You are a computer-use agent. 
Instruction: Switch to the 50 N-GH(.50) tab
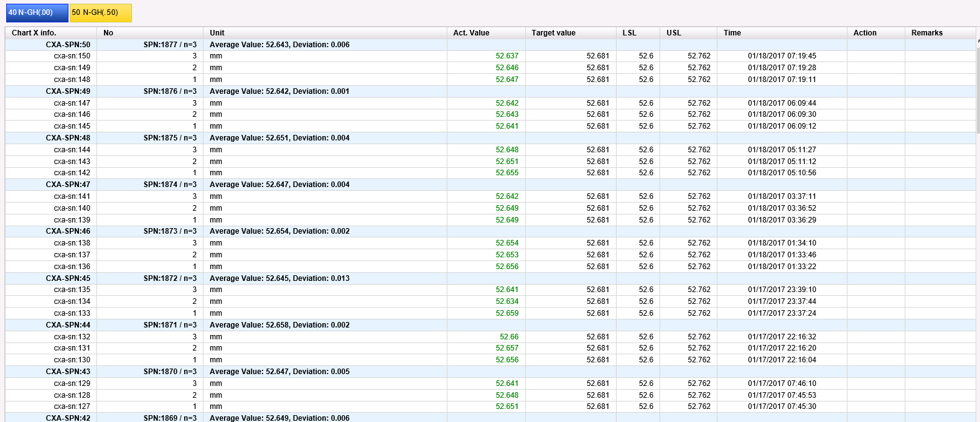[100, 12]
